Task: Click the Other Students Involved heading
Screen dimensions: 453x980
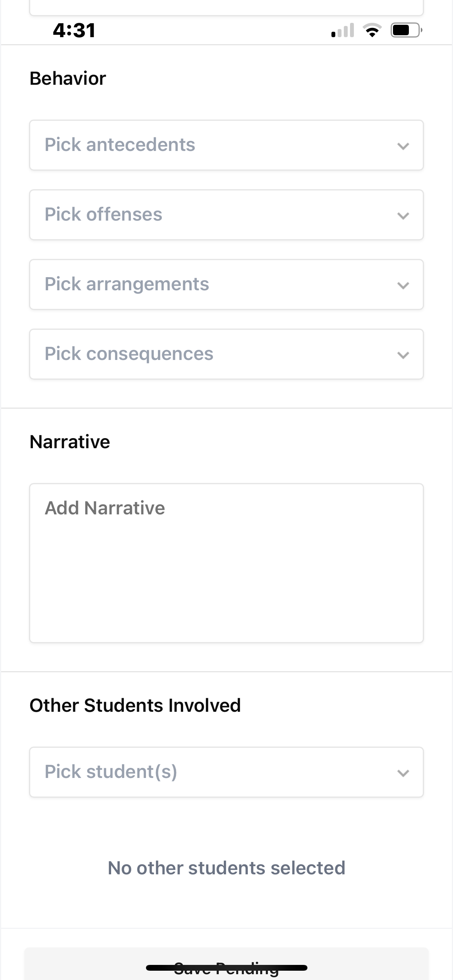Action: tap(135, 705)
